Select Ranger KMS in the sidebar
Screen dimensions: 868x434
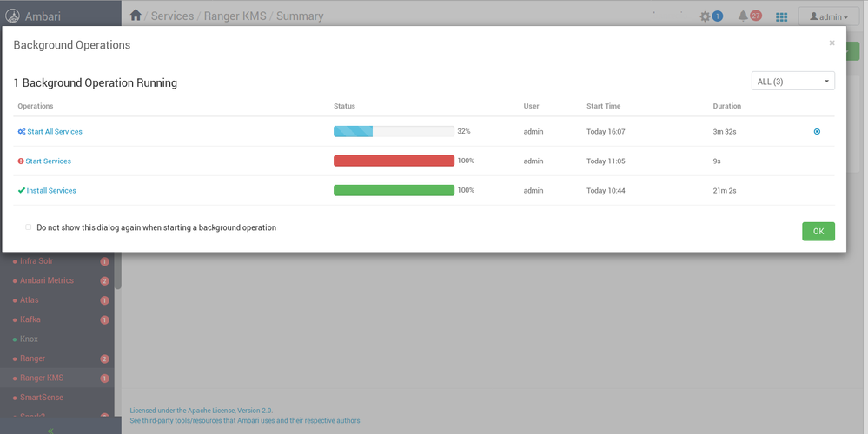[42, 378]
